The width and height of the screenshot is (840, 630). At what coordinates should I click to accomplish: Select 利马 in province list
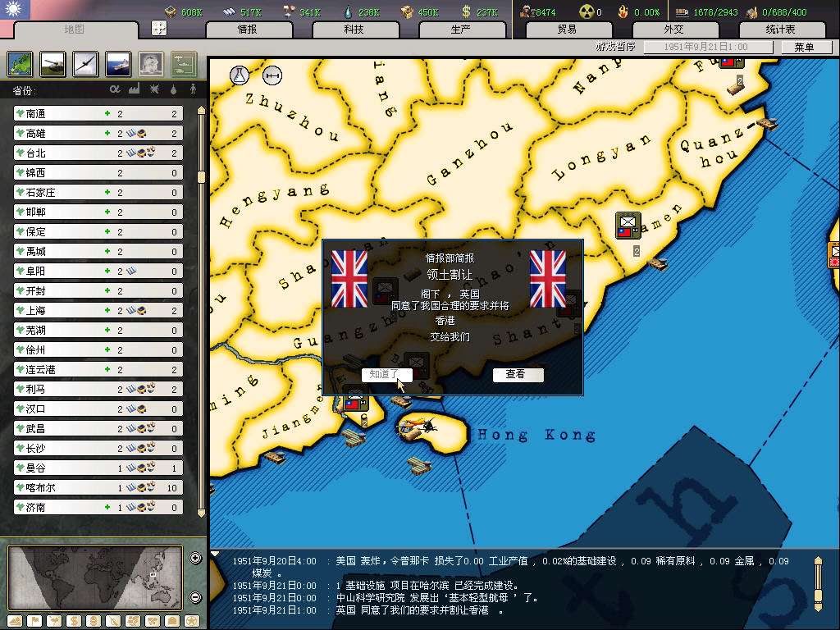(x=98, y=390)
